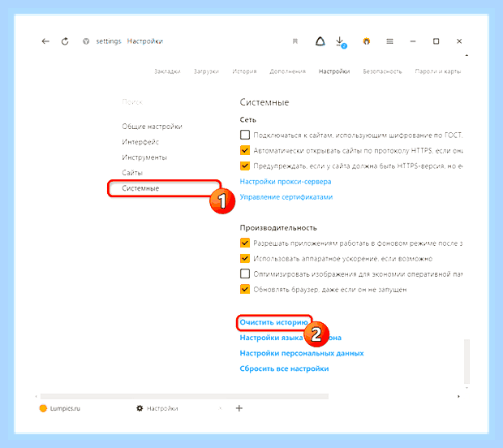Click the vertical scrollbar thumb

pos(467,361)
